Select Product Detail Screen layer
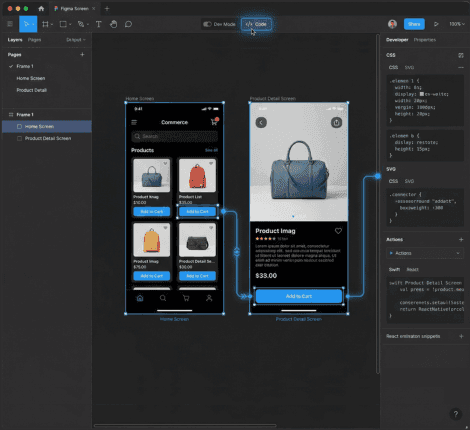The height and width of the screenshot is (430, 470). tap(47, 138)
